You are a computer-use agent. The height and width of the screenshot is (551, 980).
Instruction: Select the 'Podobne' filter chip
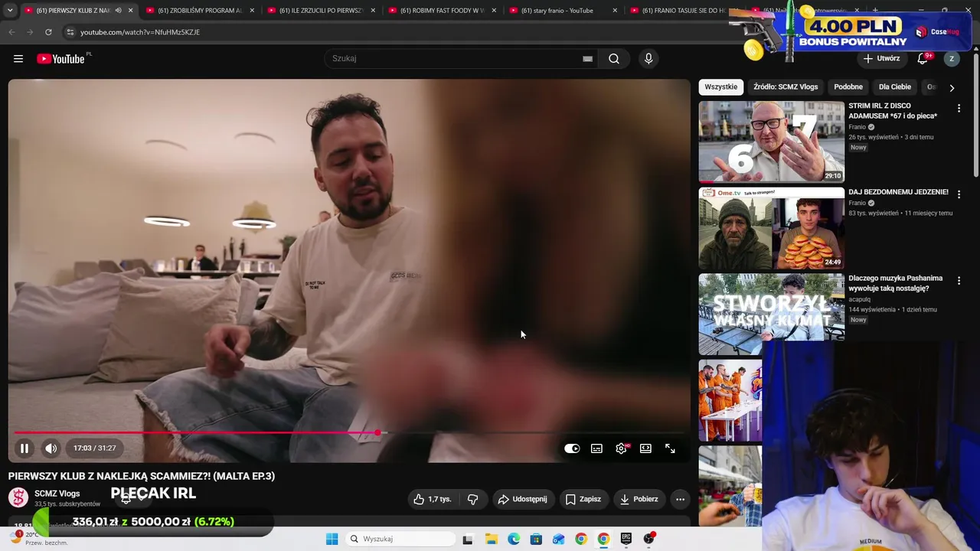tap(848, 87)
